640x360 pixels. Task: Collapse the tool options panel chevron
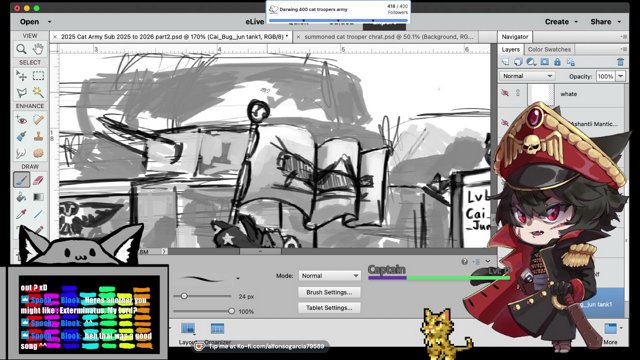tap(488, 261)
